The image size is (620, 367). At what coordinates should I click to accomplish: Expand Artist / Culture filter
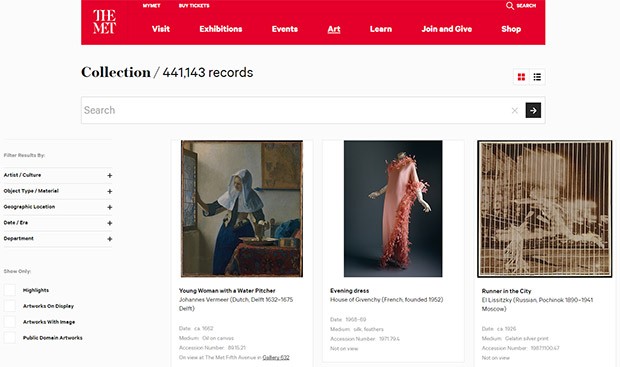point(58,175)
